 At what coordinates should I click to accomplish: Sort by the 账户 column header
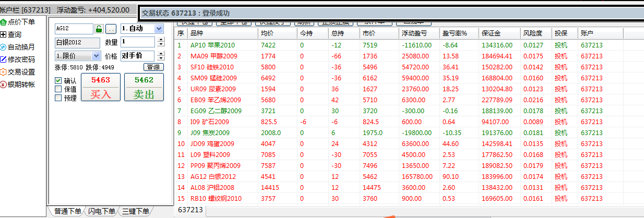point(601,33)
